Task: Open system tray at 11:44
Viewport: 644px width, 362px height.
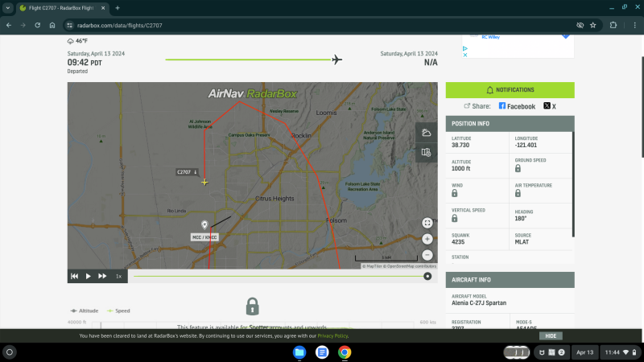Action: (620, 352)
